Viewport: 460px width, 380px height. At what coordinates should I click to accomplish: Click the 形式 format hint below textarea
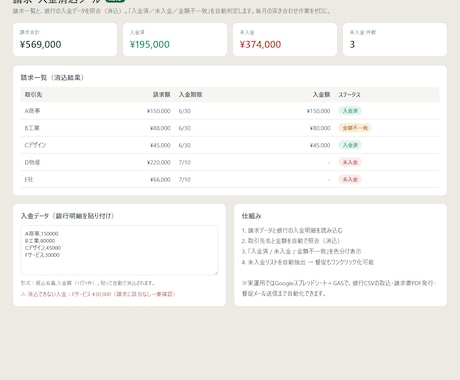88,283
